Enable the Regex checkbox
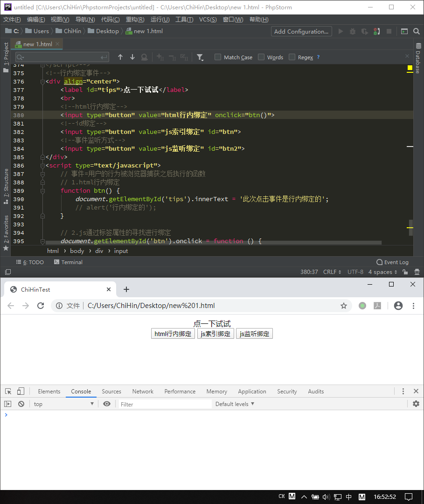 [292, 57]
